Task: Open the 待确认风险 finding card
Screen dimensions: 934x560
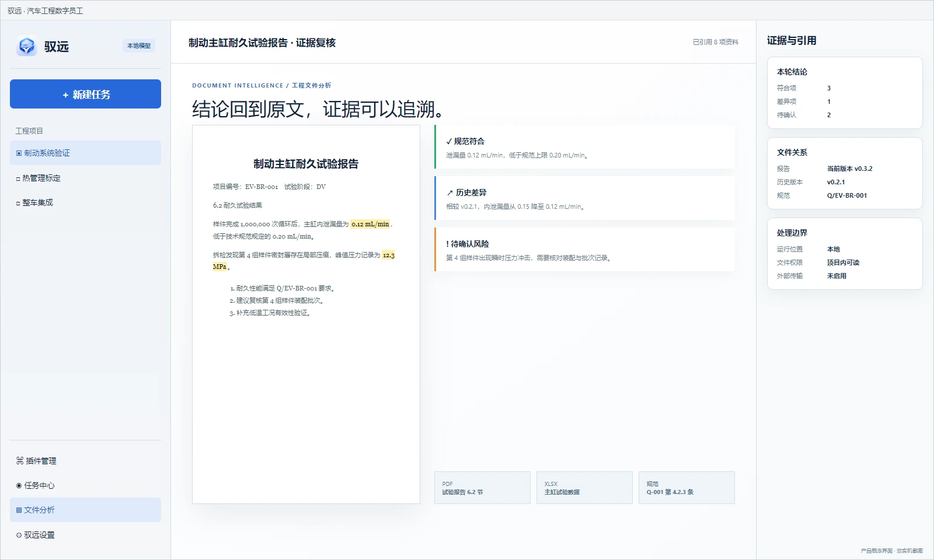Action: coord(584,250)
